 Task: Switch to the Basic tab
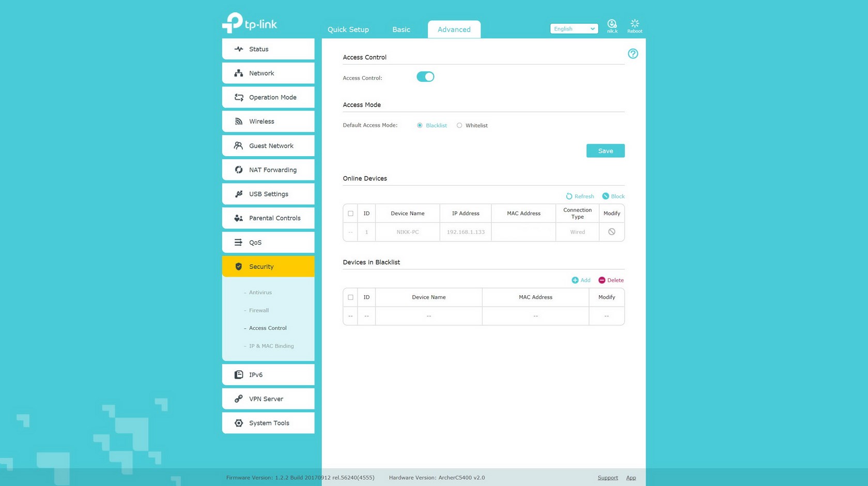click(x=401, y=29)
